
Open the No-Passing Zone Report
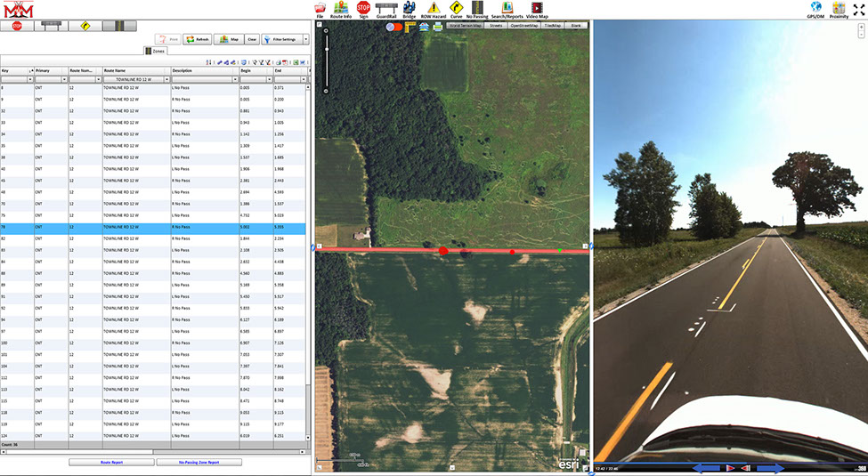[199, 462]
